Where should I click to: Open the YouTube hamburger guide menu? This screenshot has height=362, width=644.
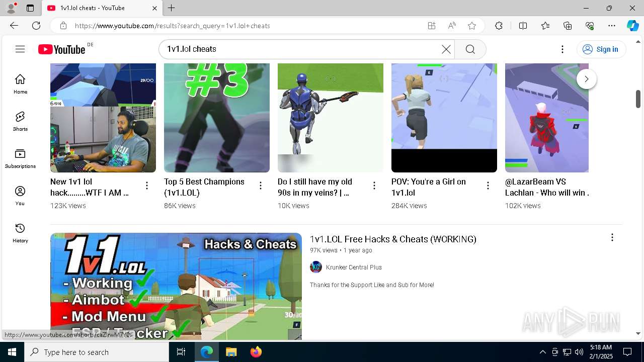point(20,49)
